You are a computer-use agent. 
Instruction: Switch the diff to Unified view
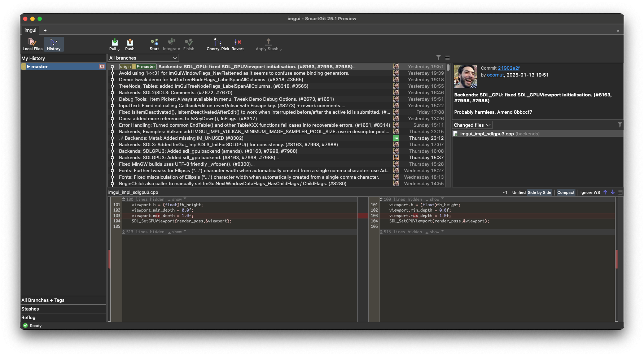coord(518,192)
